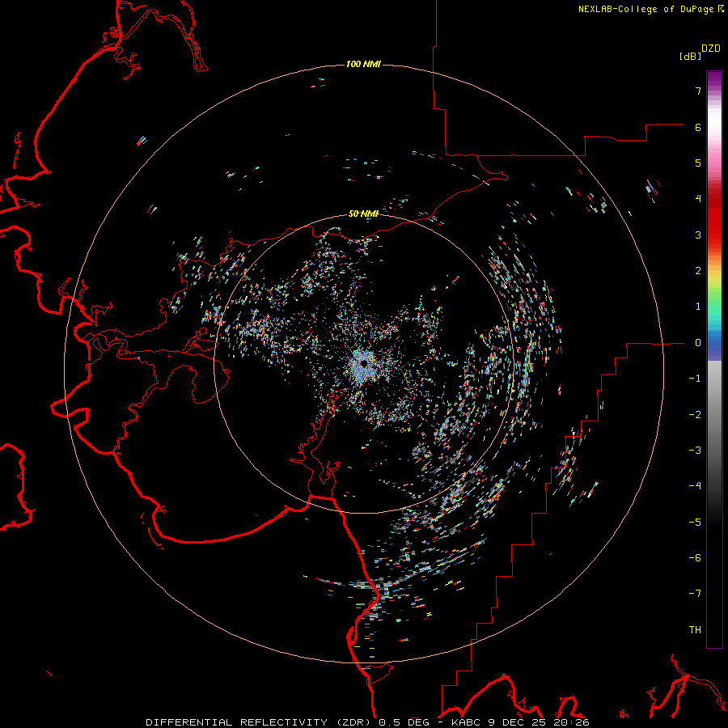
Task: Click the [dB] units label
Action: pos(691,57)
